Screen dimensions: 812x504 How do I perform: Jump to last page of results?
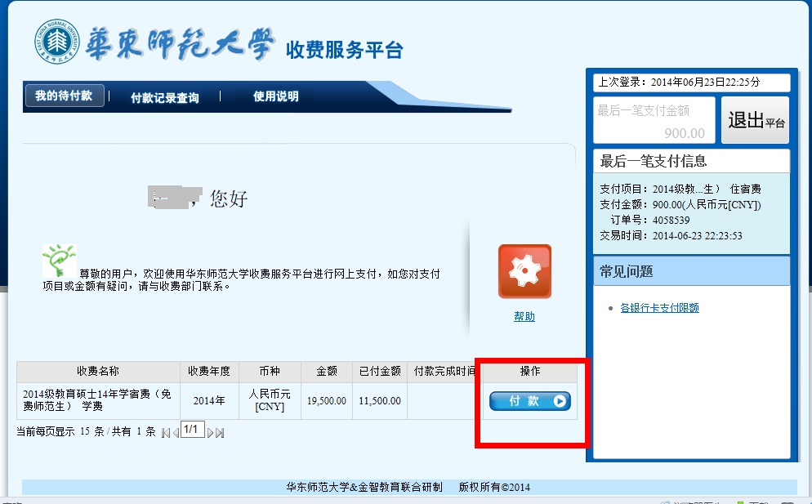pyautogui.click(x=220, y=432)
